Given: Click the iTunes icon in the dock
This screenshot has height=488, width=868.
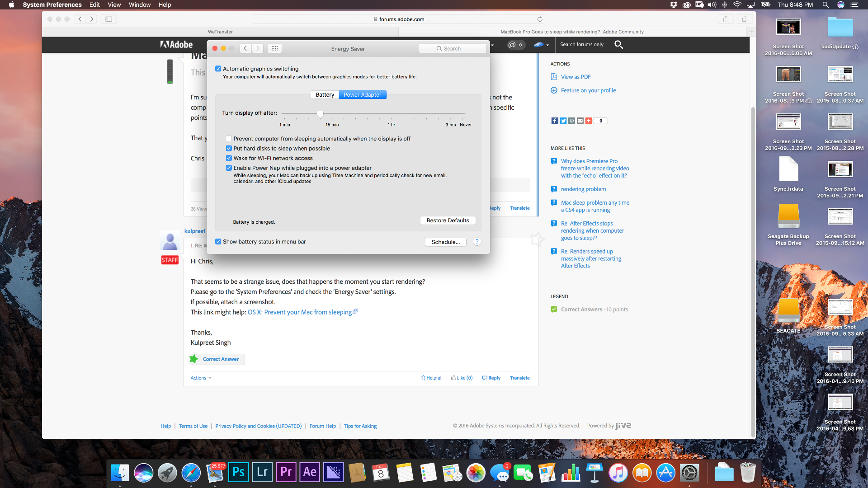Looking at the screenshot, I should coord(619,473).
